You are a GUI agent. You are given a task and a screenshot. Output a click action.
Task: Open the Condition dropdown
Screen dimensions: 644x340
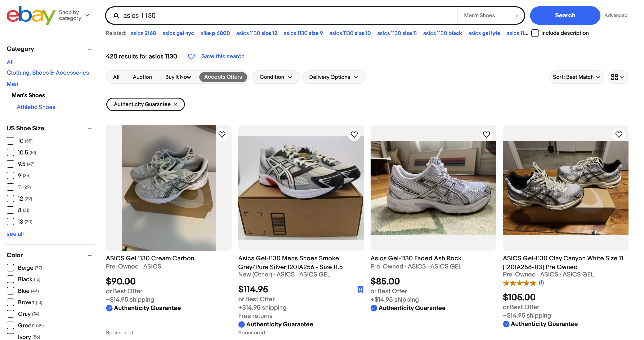point(276,77)
